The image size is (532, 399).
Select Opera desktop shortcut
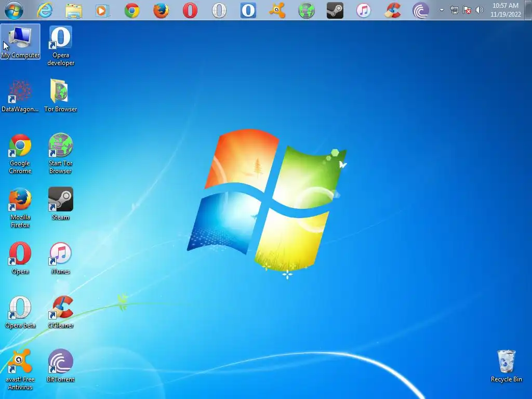click(x=20, y=258)
